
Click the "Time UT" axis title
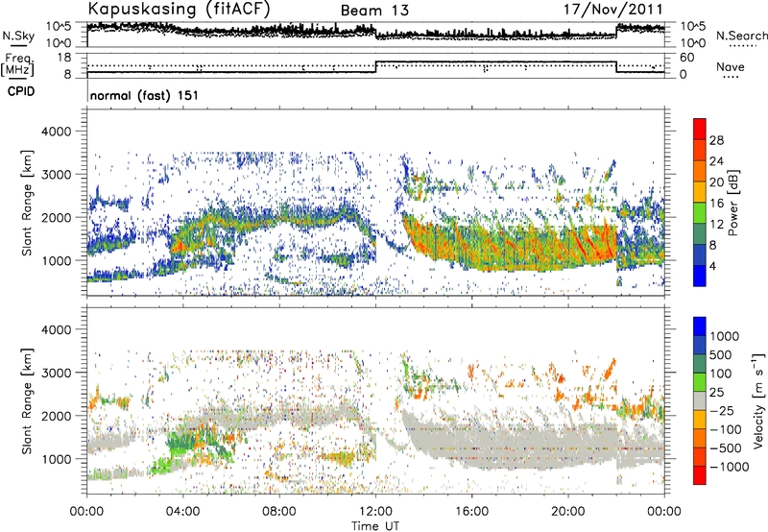tap(375, 526)
